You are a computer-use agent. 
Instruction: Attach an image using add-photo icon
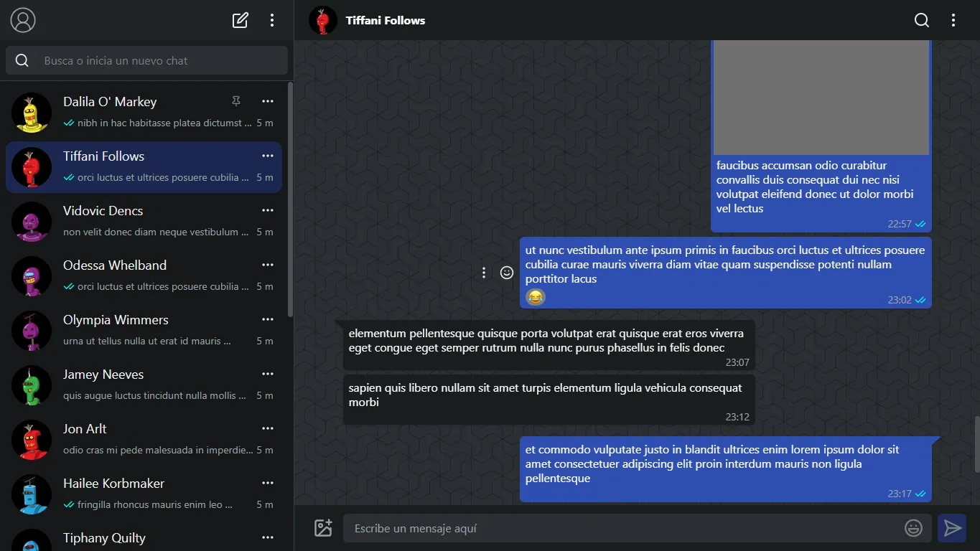(323, 528)
